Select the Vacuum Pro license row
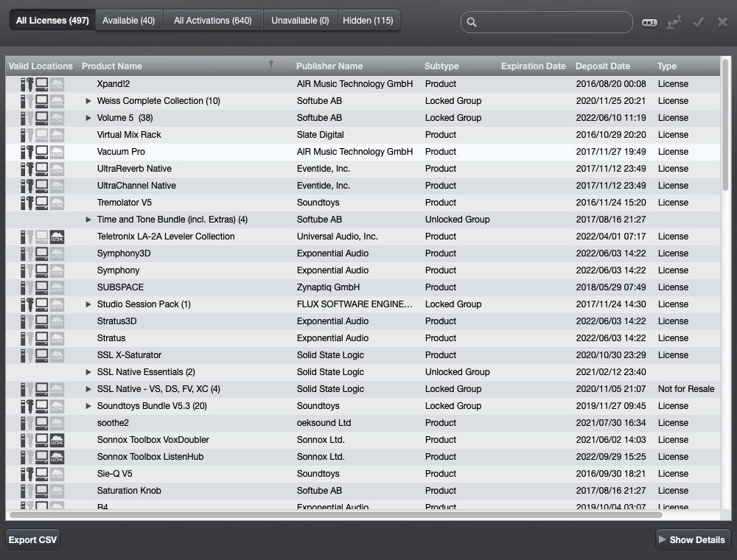737x560 pixels. (x=363, y=153)
